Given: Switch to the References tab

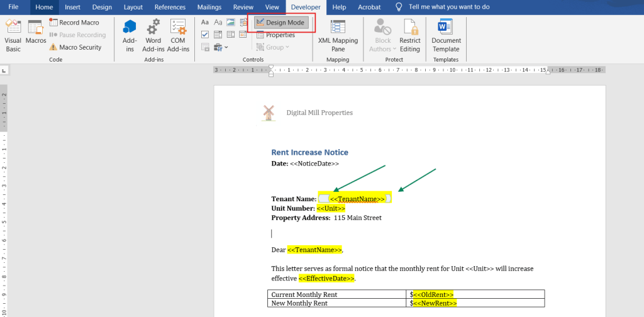Looking at the screenshot, I should click(x=170, y=7).
